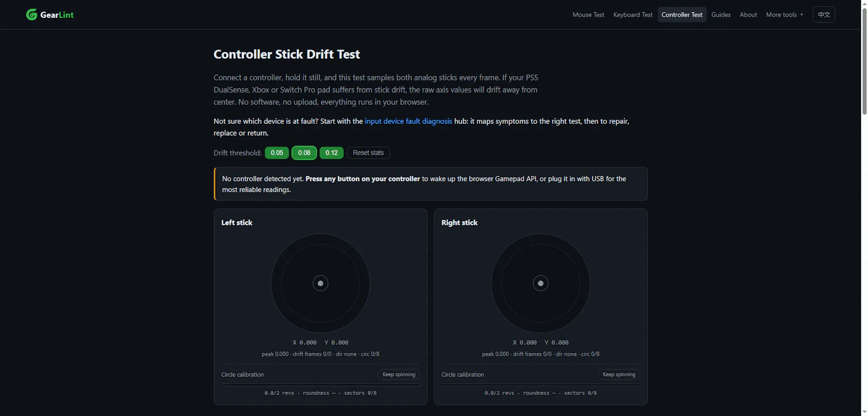Open the Keyboard Test page
This screenshot has height=416, width=868.
click(x=633, y=15)
